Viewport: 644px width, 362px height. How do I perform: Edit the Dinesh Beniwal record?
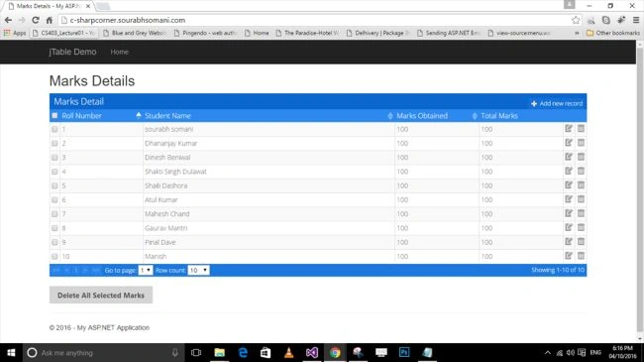coord(569,157)
